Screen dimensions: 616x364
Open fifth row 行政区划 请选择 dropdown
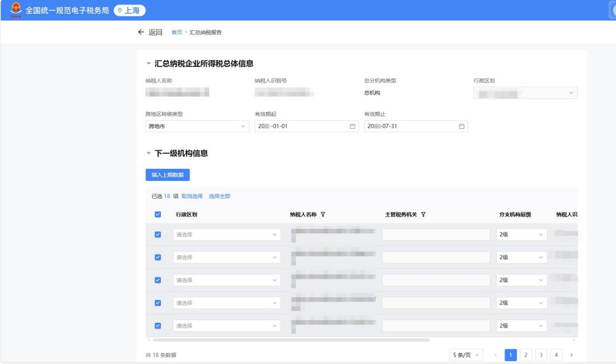227,326
